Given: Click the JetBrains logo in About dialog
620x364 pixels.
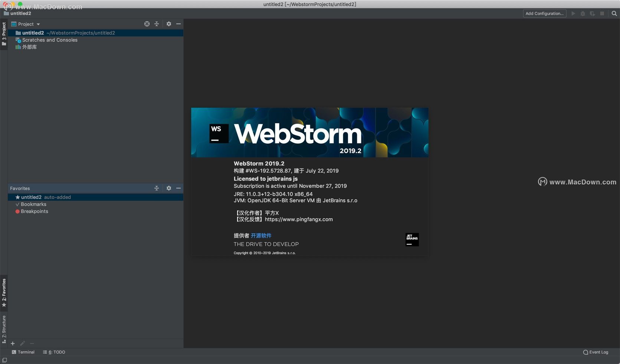Looking at the screenshot, I should pyautogui.click(x=412, y=239).
